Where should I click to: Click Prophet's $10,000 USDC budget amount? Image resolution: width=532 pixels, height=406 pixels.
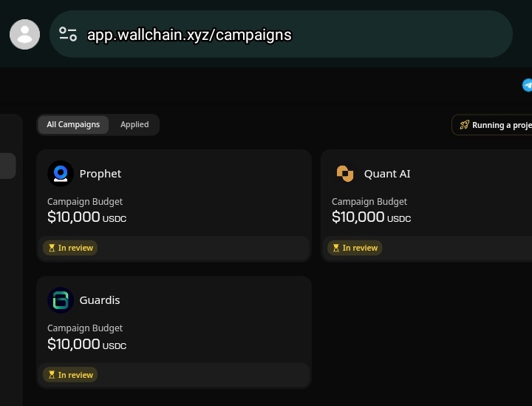tap(87, 217)
